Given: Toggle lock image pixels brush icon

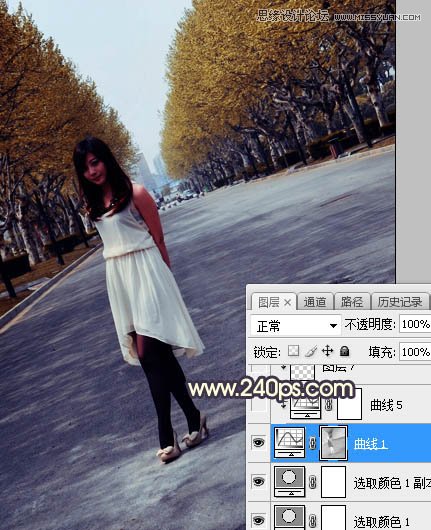Looking at the screenshot, I should point(311,351).
